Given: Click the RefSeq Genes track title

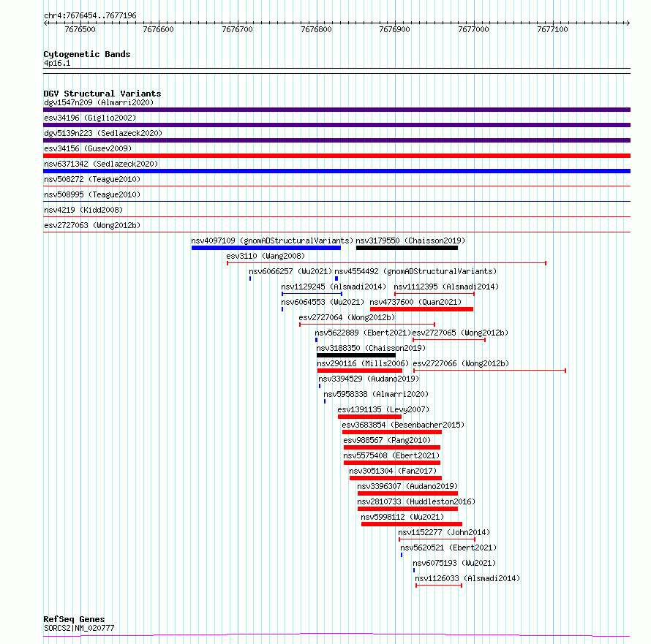Looking at the screenshot, I should tap(74, 620).
